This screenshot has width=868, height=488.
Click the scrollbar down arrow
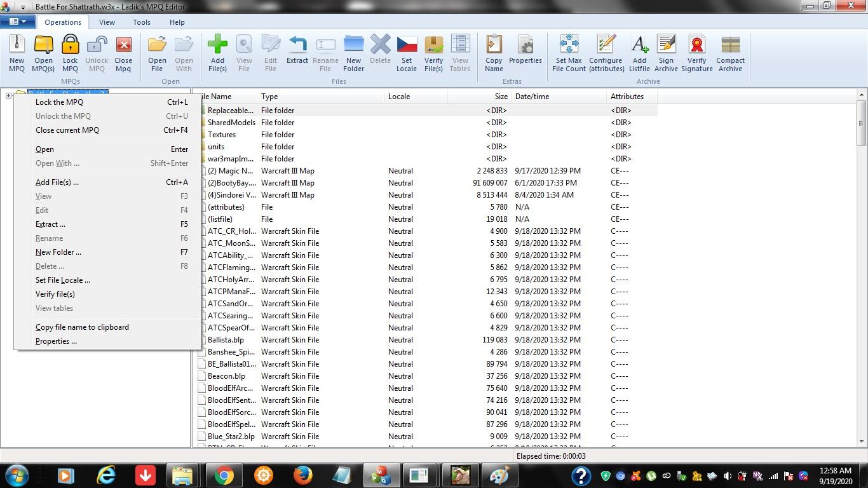pos(862,441)
